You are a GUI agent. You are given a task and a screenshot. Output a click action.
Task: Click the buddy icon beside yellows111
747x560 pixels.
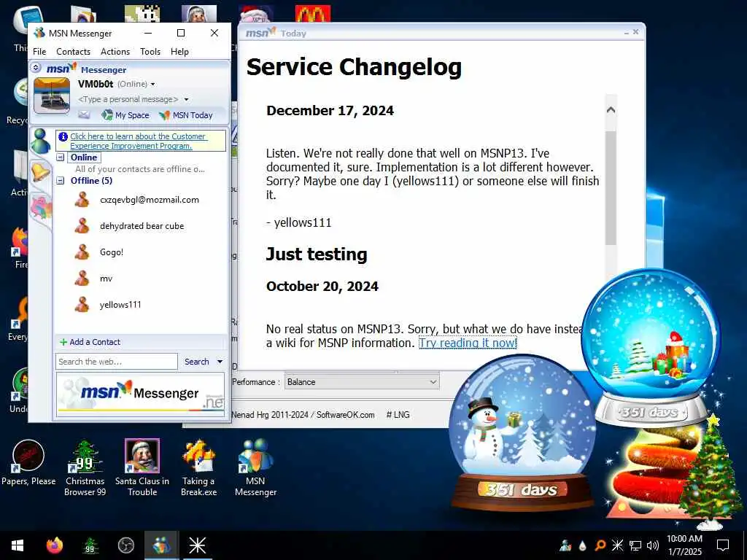coord(82,304)
